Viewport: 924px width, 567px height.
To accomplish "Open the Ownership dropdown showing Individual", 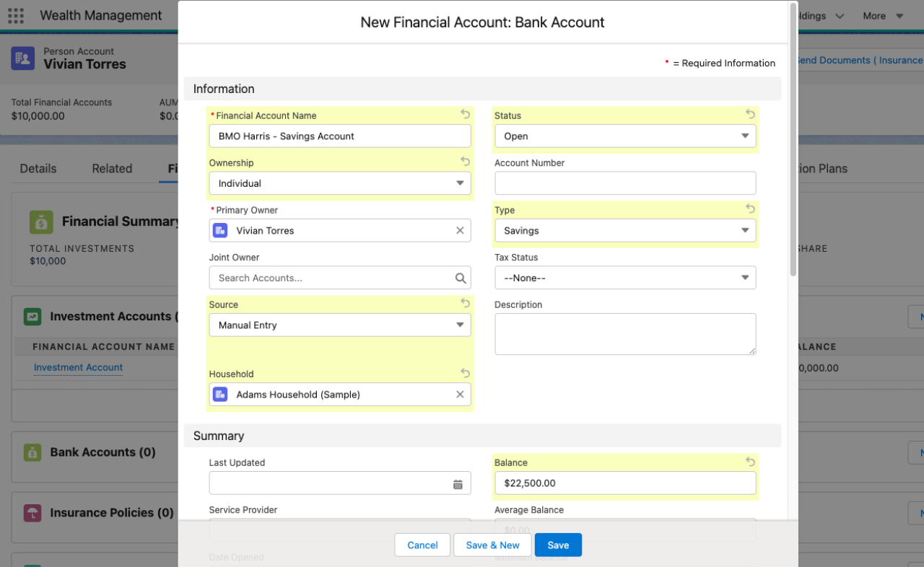I will click(340, 183).
